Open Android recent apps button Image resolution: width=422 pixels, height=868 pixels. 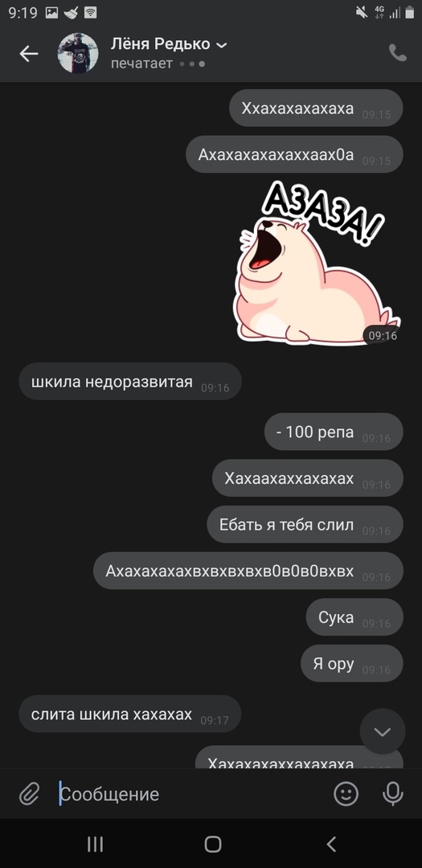96,844
